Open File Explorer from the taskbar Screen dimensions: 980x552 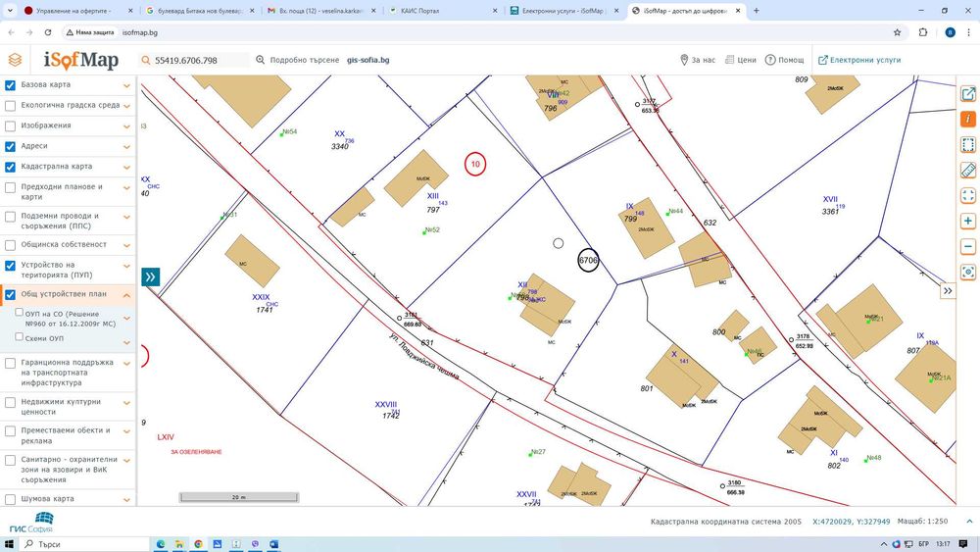point(179,544)
